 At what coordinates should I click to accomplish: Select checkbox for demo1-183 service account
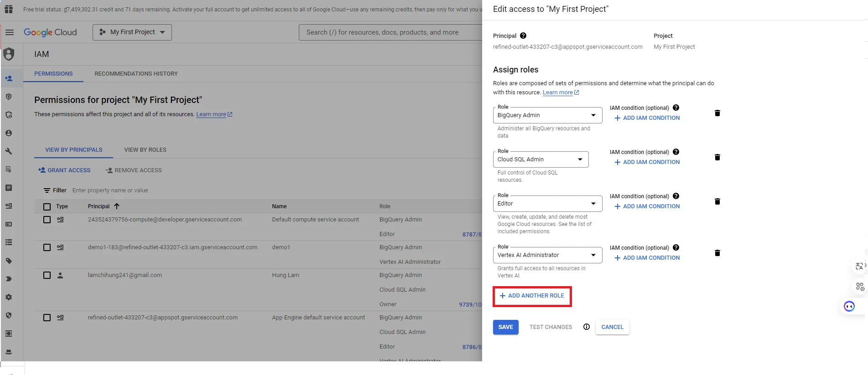click(x=47, y=247)
